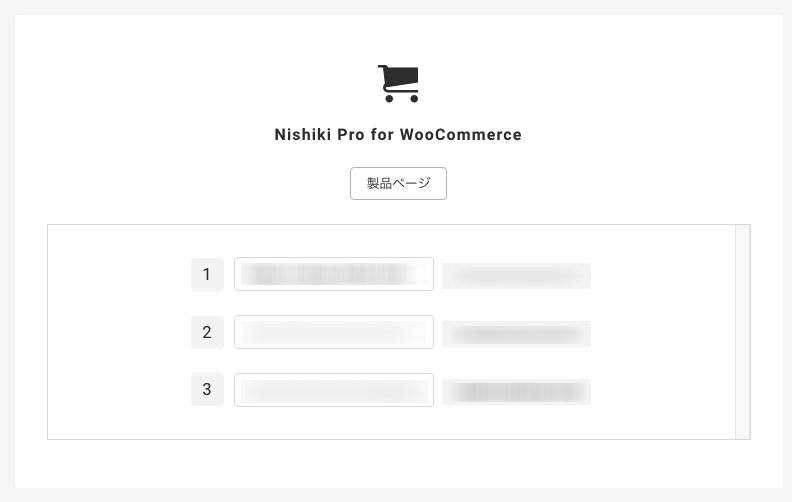
Task: Click the ページ text on the product button
Action: point(412,183)
